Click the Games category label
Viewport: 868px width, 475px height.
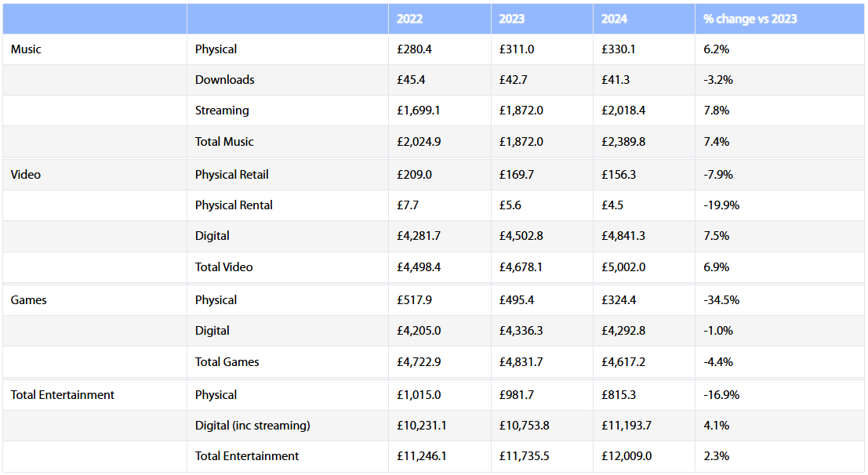coord(28,300)
